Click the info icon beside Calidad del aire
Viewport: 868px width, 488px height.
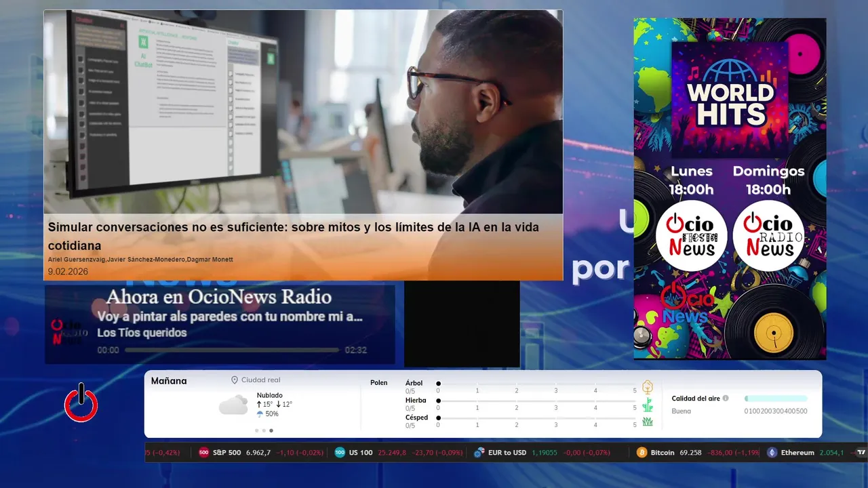pyautogui.click(x=726, y=399)
